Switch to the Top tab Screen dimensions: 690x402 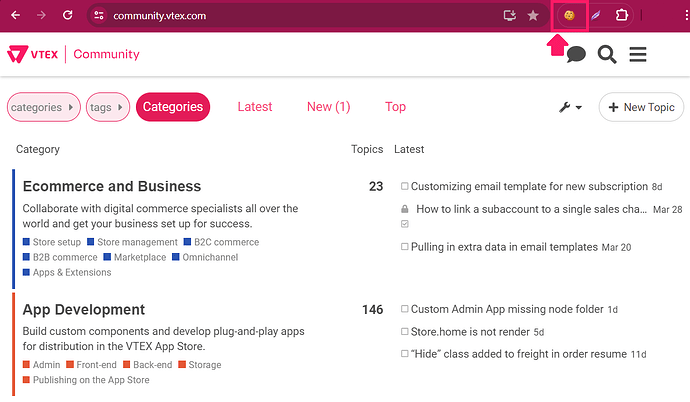tap(395, 107)
